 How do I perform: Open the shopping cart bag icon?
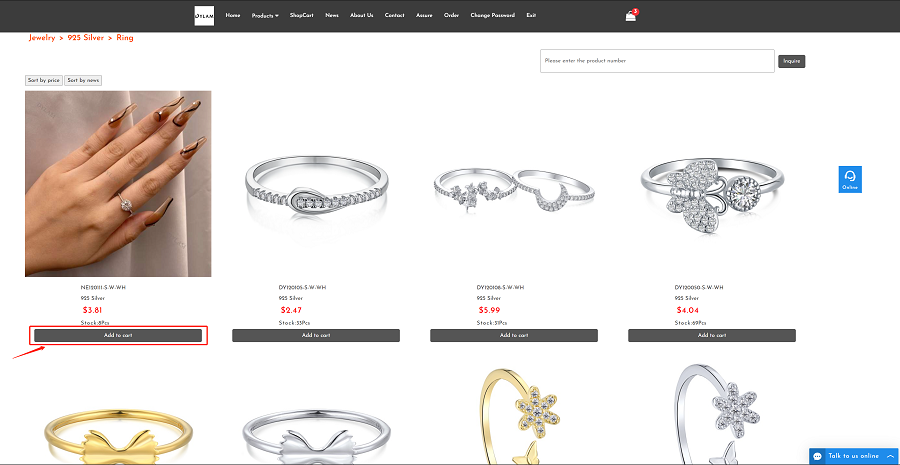coord(631,16)
